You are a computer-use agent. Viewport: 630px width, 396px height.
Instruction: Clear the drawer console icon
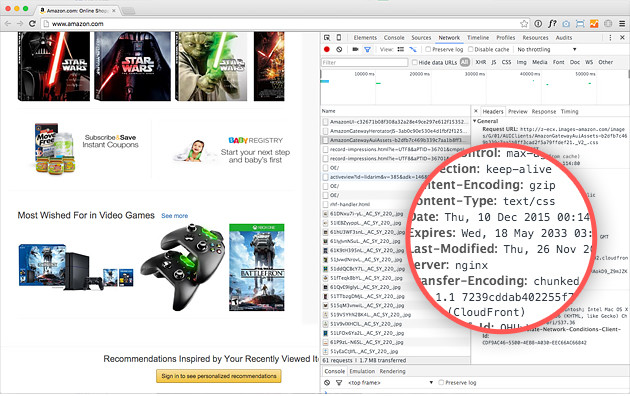[327, 382]
